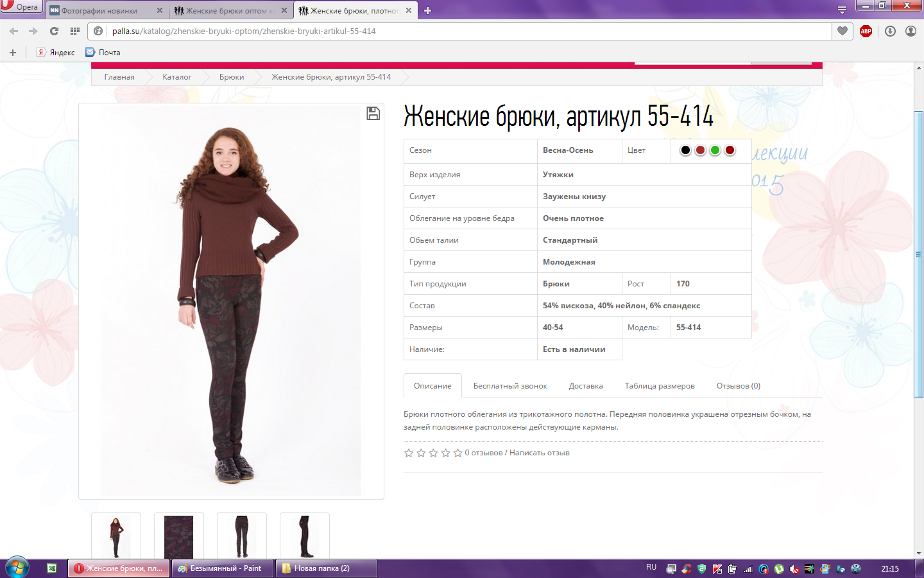
Task: Click the product title Женские брюки, артикул 55-414
Action: point(558,117)
